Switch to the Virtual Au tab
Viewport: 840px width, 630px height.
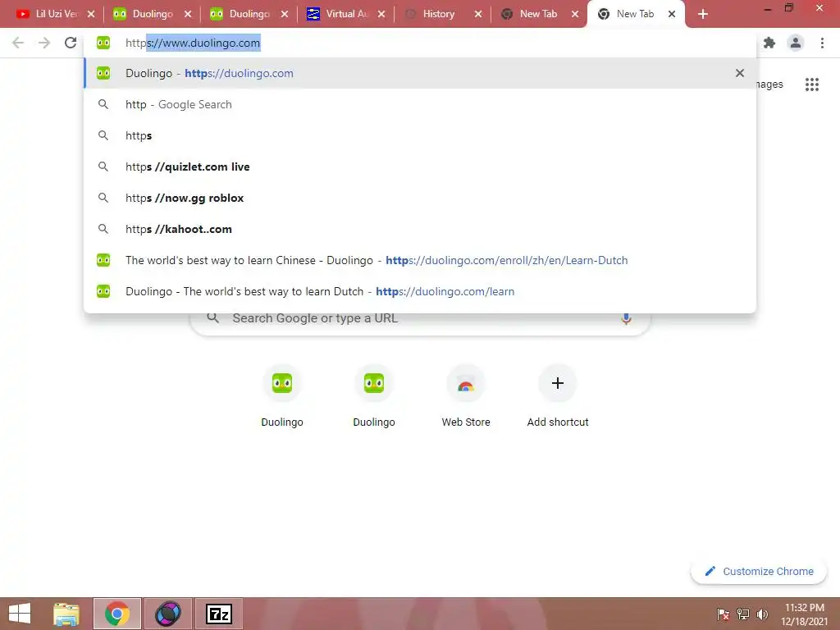pos(346,14)
